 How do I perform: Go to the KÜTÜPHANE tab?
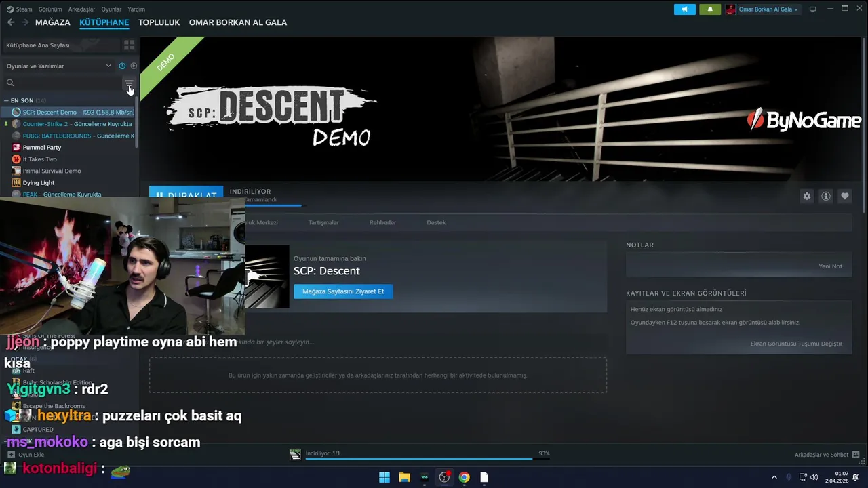tap(104, 22)
